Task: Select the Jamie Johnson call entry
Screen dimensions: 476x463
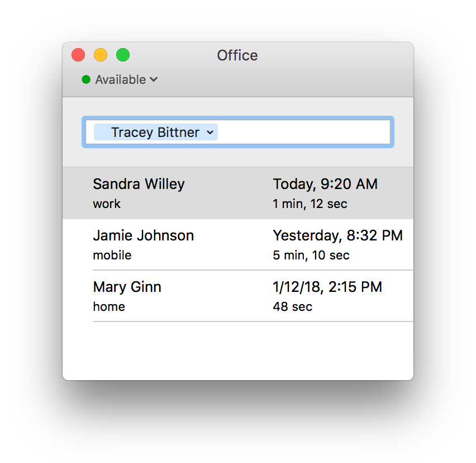Action: 238,244
